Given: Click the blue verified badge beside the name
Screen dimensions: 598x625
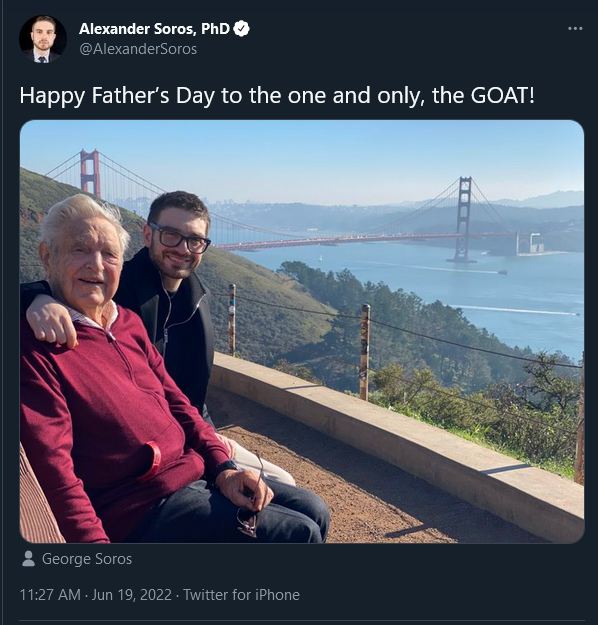Looking at the screenshot, I should (x=241, y=29).
